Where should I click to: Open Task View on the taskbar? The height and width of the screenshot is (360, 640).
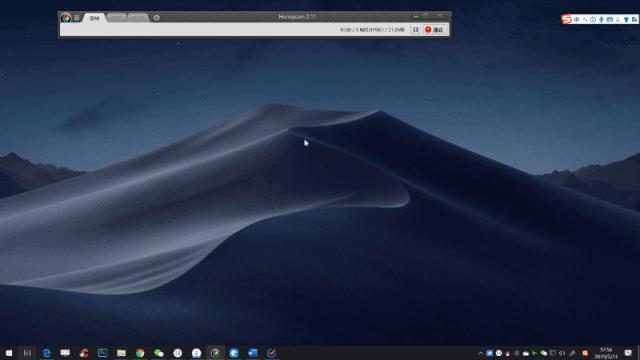[x=27, y=353]
